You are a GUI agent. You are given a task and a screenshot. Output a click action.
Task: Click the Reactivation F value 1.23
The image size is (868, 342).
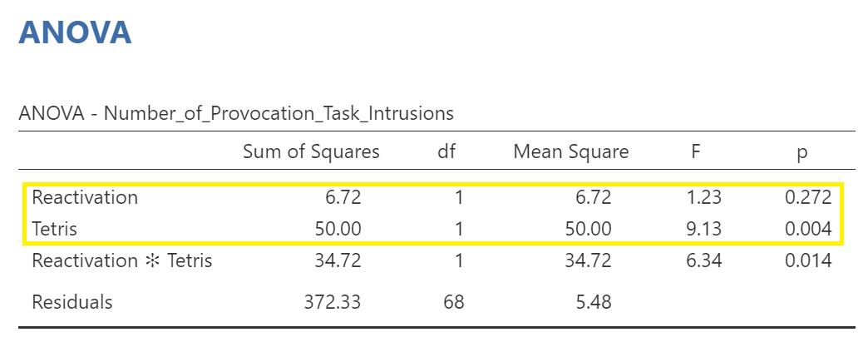click(703, 197)
